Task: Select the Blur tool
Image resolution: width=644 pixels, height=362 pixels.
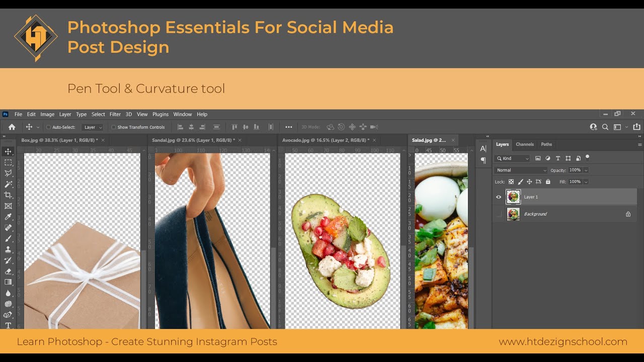Action: [x=8, y=293]
